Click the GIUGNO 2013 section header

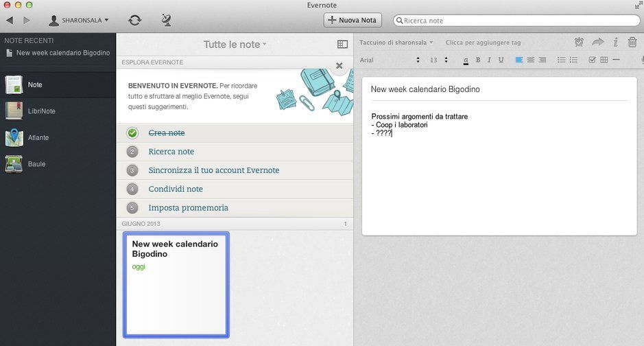[141, 224]
